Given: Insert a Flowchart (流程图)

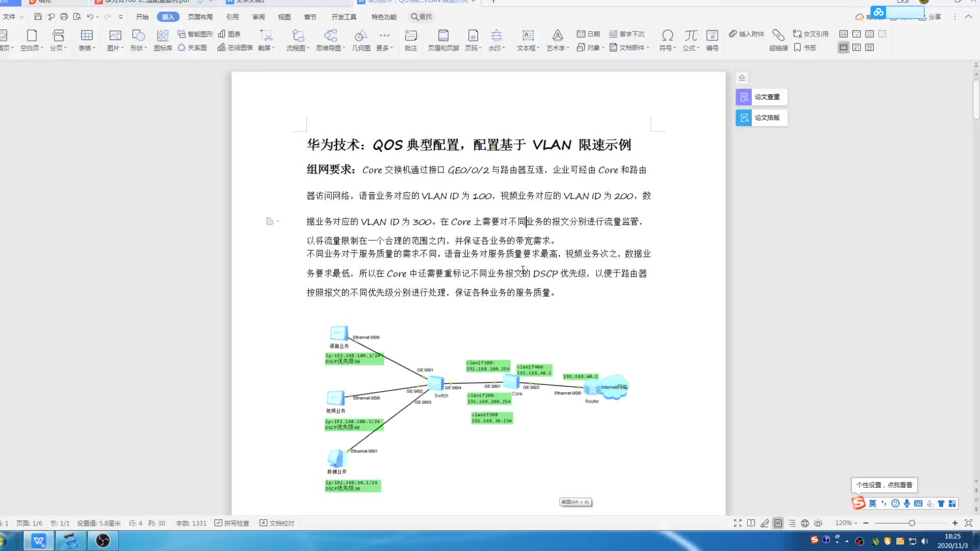Looking at the screenshot, I should [298, 40].
